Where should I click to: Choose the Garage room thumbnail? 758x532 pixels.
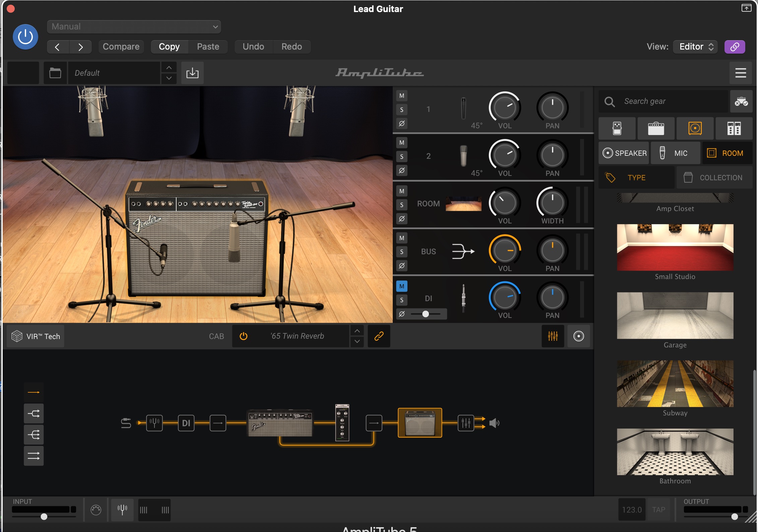click(x=675, y=315)
